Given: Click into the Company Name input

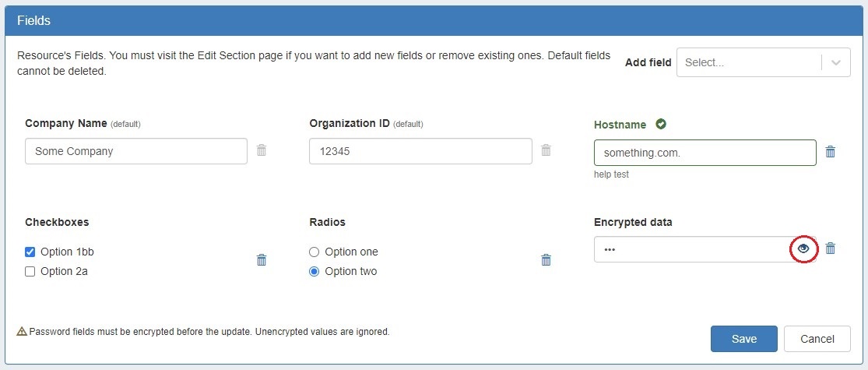Looking at the screenshot, I should [x=136, y=151].
